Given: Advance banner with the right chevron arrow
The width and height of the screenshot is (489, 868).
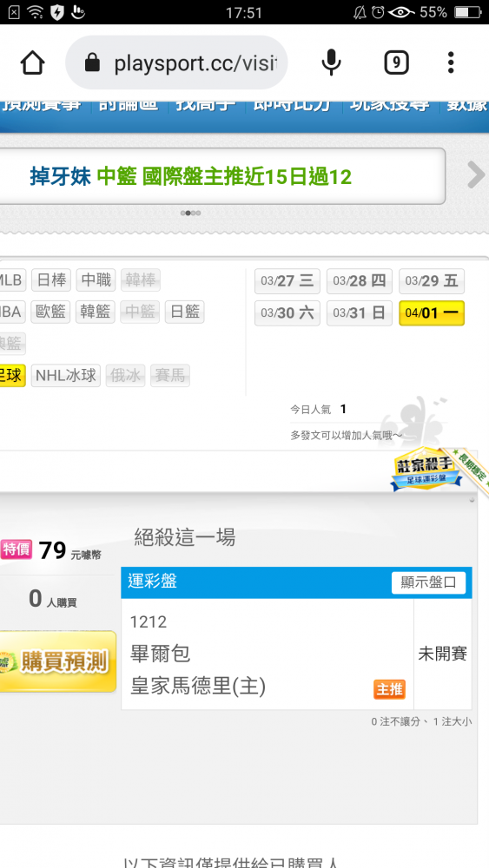Looking at the screenshot, I should 476,175.
